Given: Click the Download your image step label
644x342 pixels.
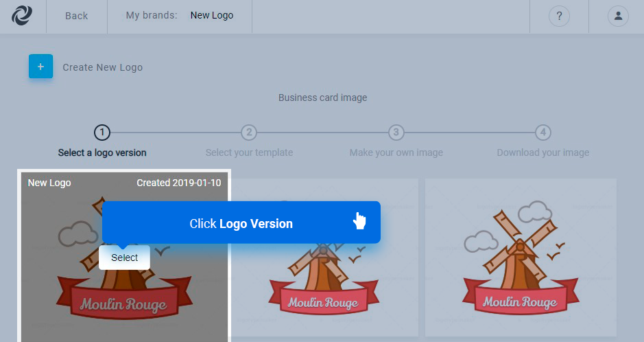Looking at the screenshot, I should [543, 152].
